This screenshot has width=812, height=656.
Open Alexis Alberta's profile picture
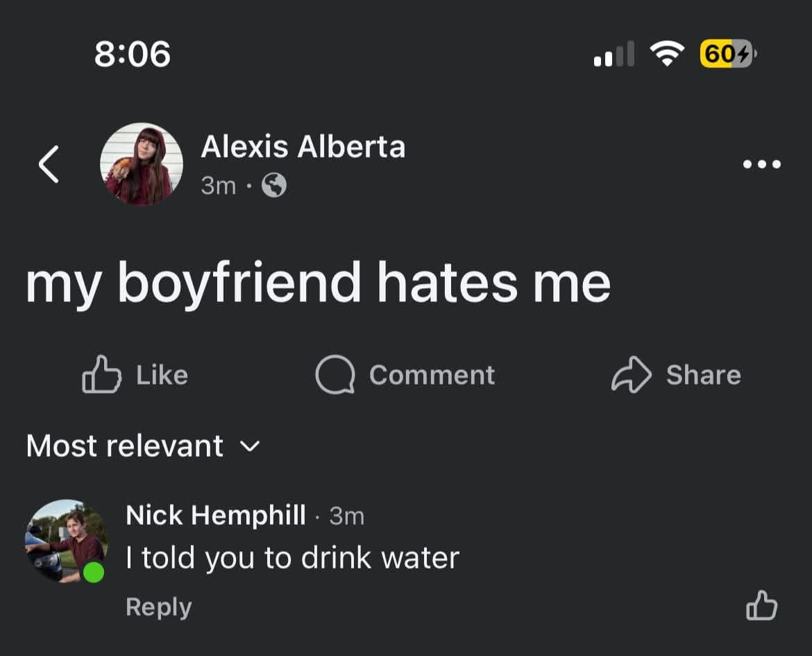tap(142, 164)
